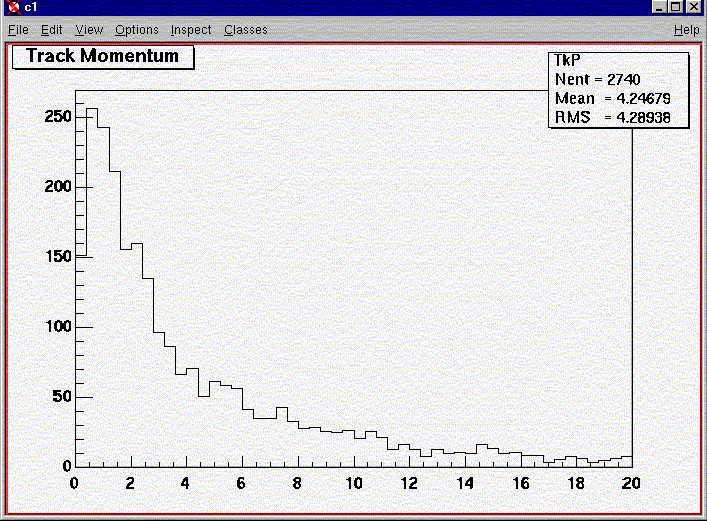Open the Classes menu
Viewport: 707px width, 521px height.
(x=245, y=30)
